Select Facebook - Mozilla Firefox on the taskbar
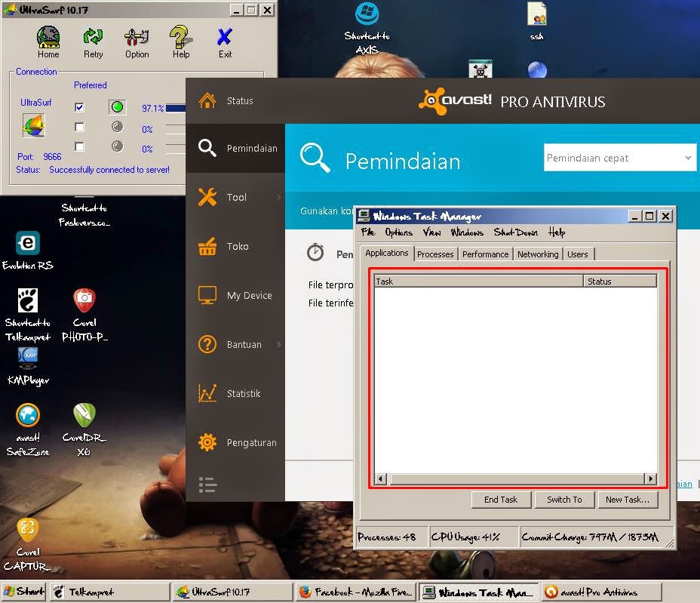Image resolution: width=700 pixels, height=603 pixels. pyautogui.click(x=355, y=592)
